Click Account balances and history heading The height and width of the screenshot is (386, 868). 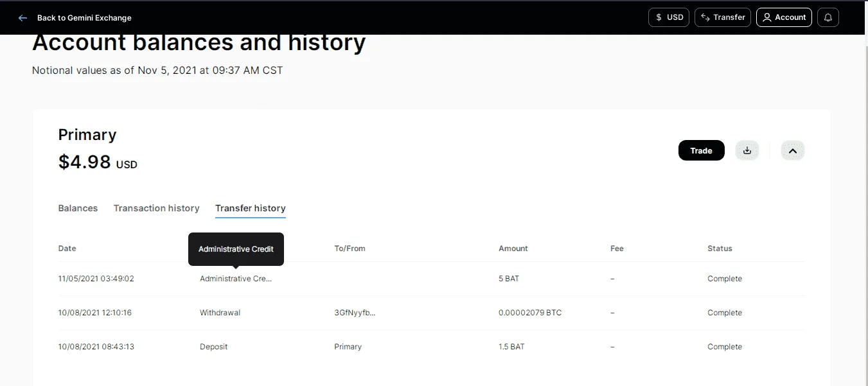click(x=199, y=42)
